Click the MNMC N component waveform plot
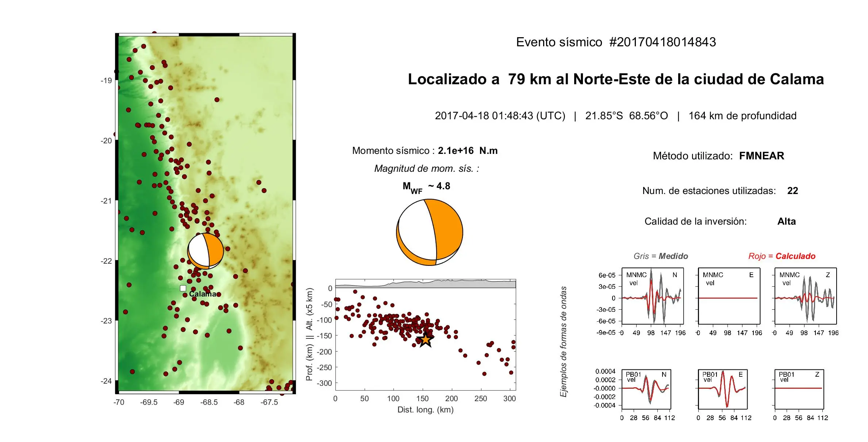Image resolution: width=868 pixels, height=442 pixels. click(653, 296)
